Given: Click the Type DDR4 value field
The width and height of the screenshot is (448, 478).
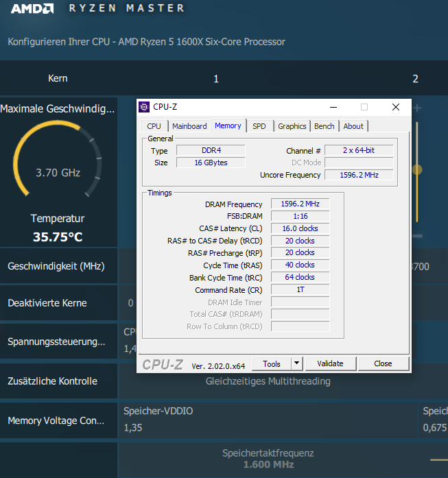Looking at the screenshot, I should point(211,150).
